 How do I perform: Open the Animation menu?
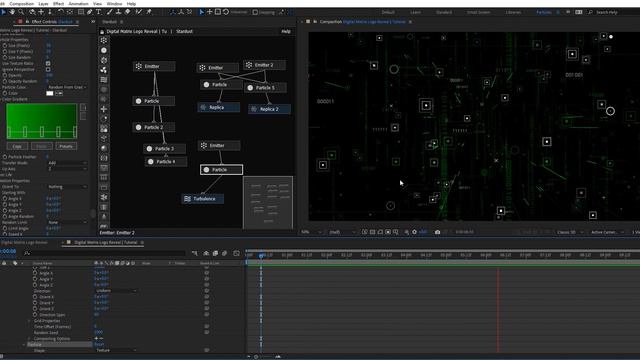click(x=78, y=4)
